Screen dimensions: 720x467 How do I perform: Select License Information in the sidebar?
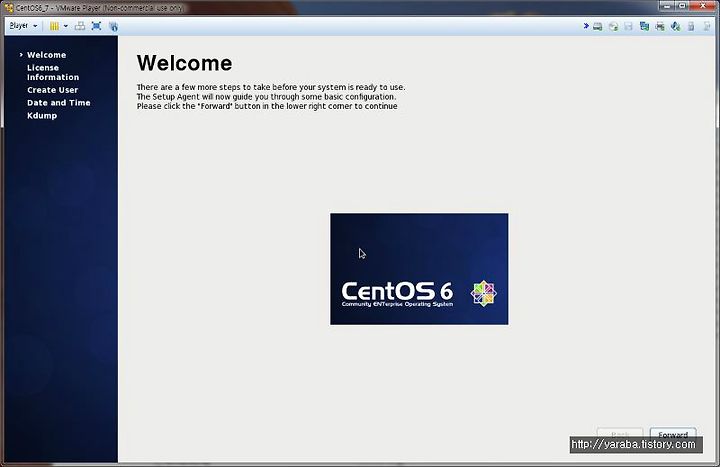click(x=53, y=73)
